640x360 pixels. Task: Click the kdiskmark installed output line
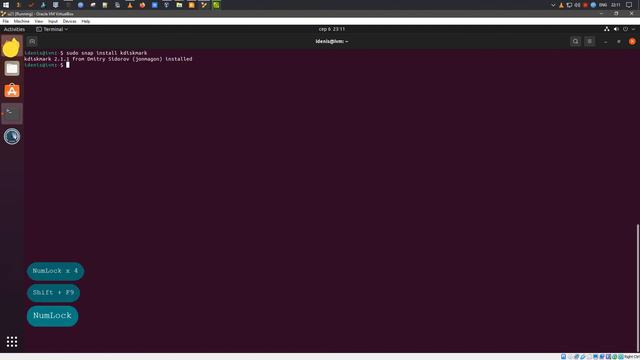coord(108,59)
